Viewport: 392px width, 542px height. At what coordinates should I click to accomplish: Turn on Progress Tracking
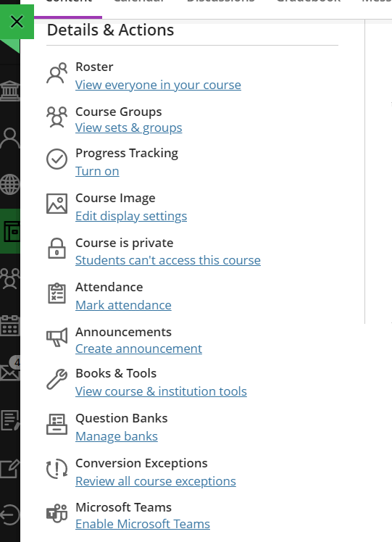(x=97, y=171)
